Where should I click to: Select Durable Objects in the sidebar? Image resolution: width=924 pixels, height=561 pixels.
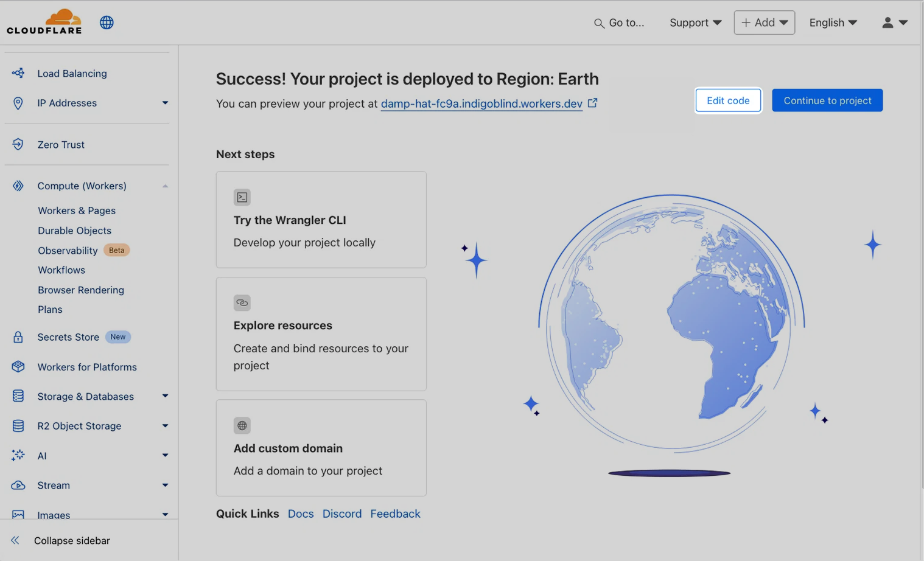tap(75, 231)
